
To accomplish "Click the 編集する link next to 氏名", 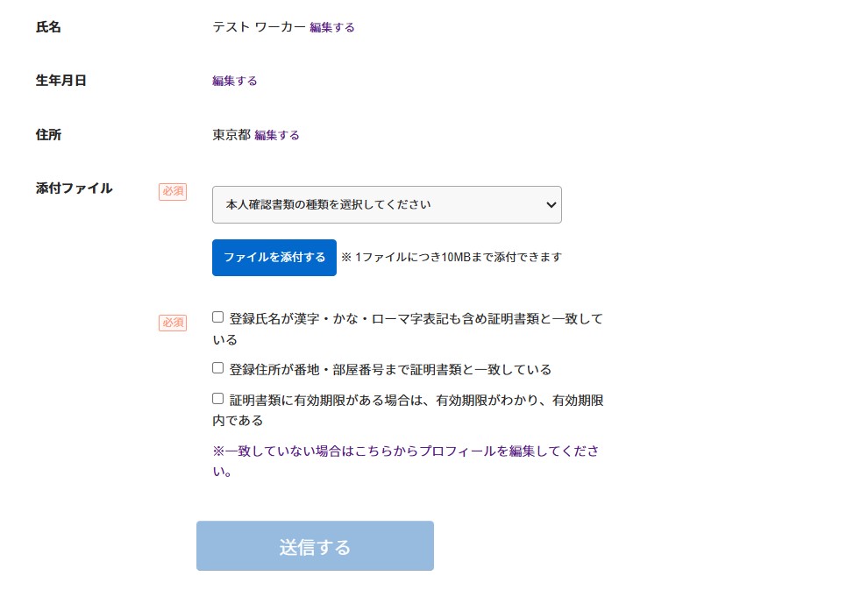I will point(332,27).
